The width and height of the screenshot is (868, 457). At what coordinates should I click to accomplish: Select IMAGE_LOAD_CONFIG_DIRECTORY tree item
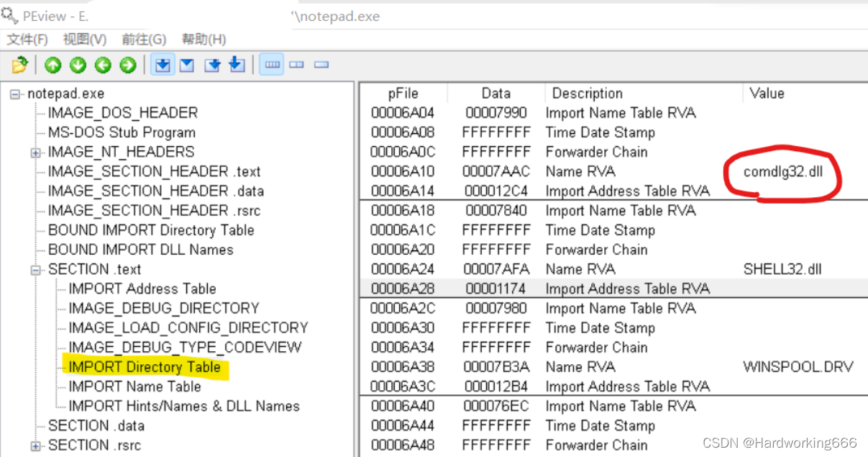pyautogui.click(x=188, y=327)
